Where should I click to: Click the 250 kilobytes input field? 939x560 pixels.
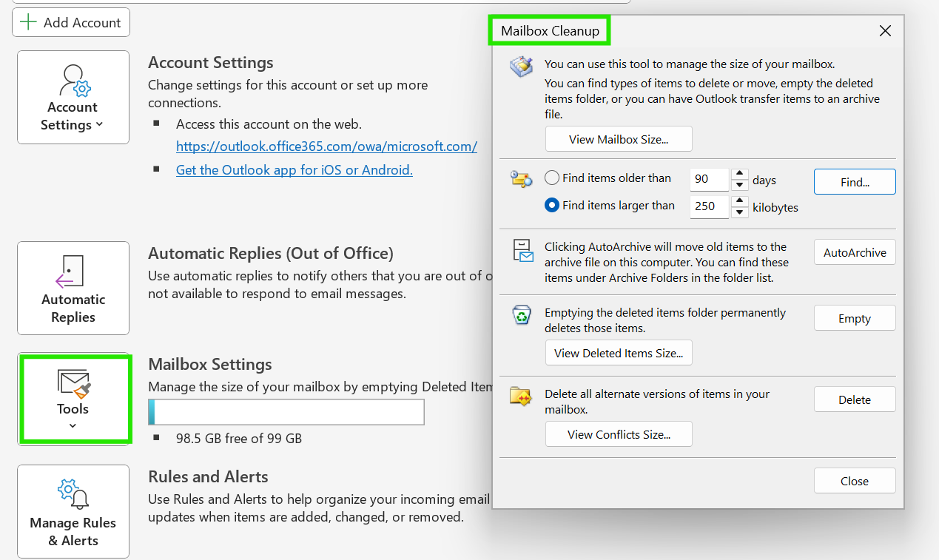(710, 206)
